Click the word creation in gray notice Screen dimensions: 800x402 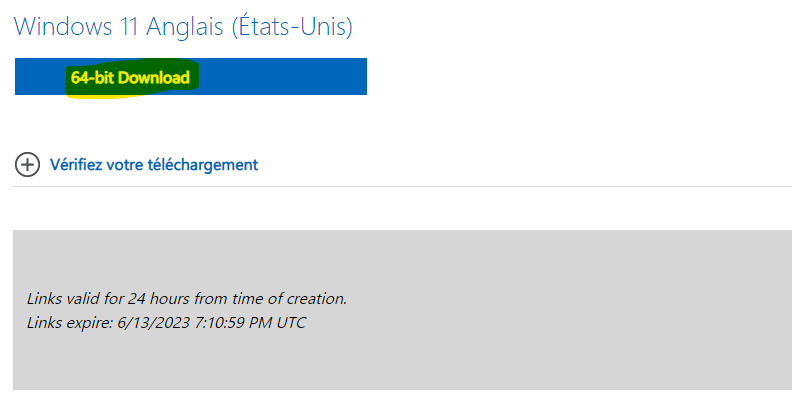click(x=316, y=298)
